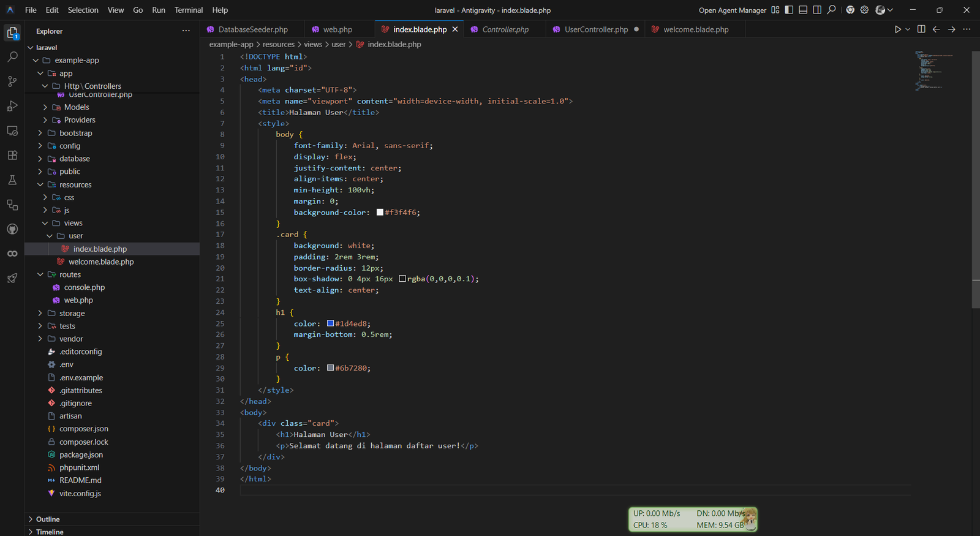Open the GitHub icon in activity bar
The height and width of the screenshot is (536, 980).
click(12, 229)
